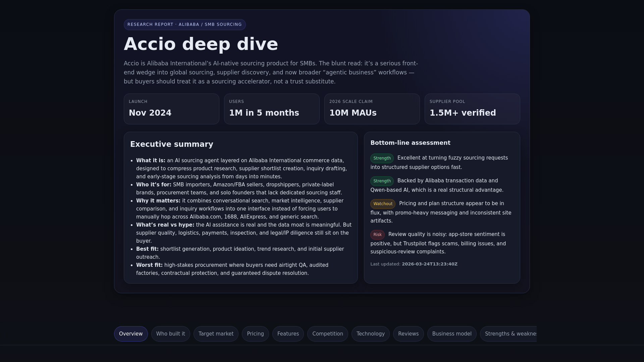The image size is (644, 362).
Task: Show the Technology tab
Action: coord(371,334)
